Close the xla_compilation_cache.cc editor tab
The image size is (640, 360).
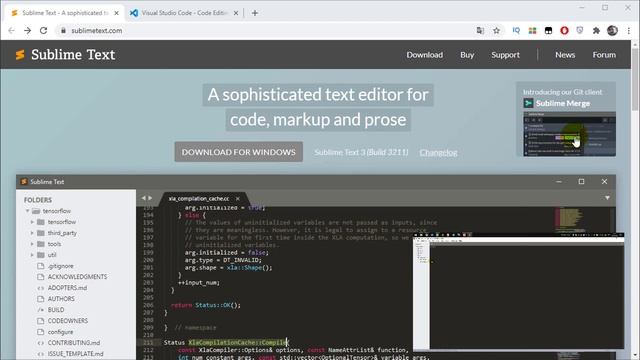pos(238,198)
